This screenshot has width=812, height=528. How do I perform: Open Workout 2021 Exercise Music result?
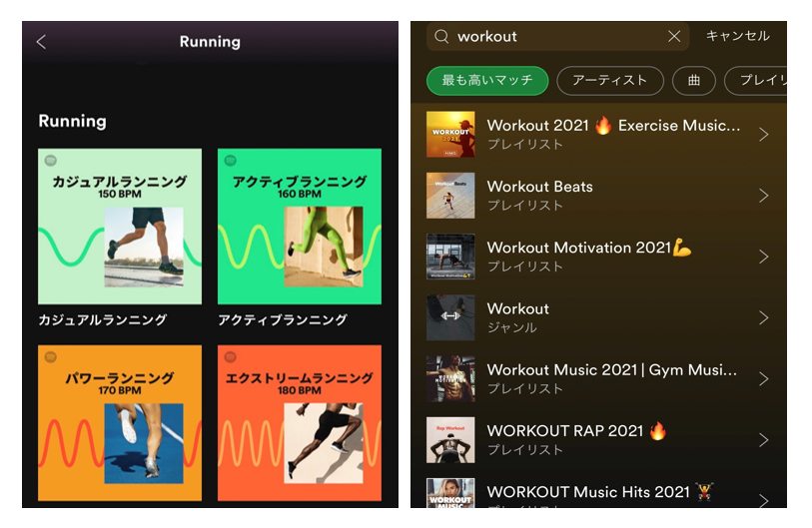tap(598, 134)
